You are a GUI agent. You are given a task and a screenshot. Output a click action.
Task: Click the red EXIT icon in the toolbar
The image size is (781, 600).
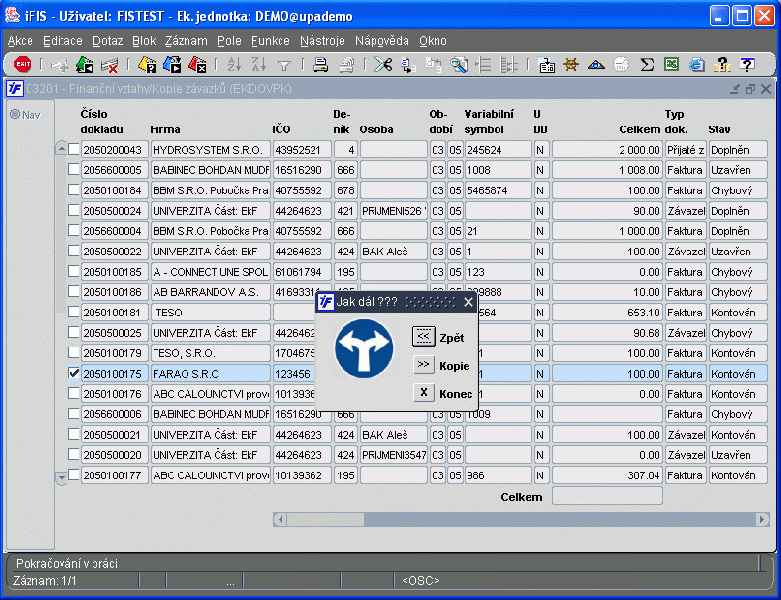click(22, 65)
